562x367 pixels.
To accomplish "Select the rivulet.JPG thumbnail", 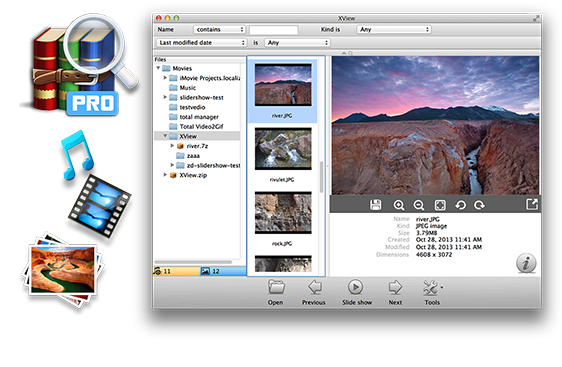I will [283, 149].
